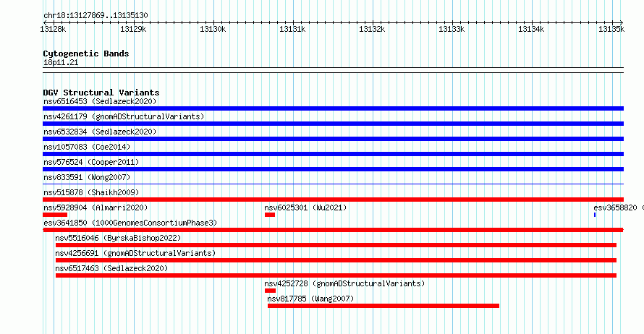The image size is (644, 334).
Task: Open the nsv6532834 (Sedlazeck2020) label
Action: click(x=100, y=132)
